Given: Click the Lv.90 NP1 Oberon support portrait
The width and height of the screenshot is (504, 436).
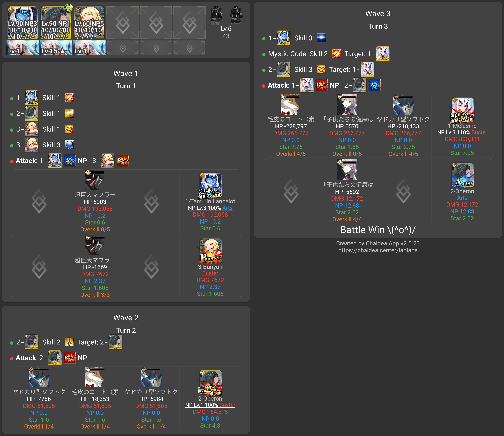Looking at the screenshot, I should point(56,22).
